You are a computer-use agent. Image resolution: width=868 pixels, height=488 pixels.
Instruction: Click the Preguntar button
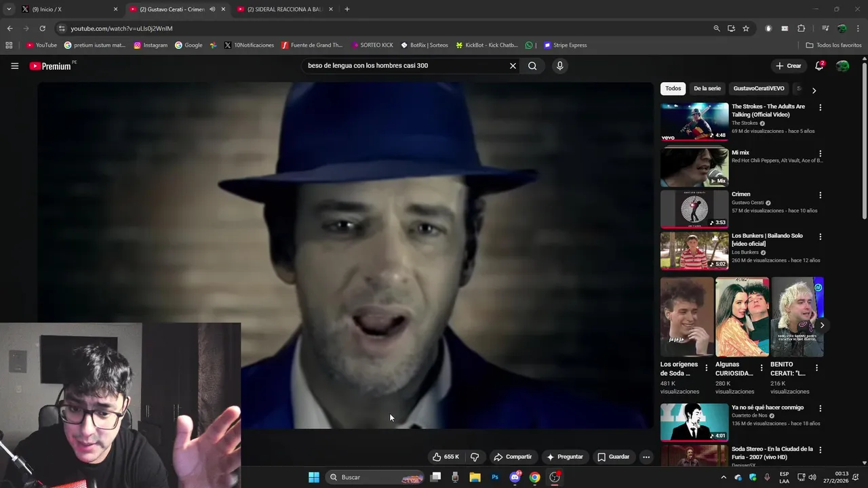[x=565, y=457]
